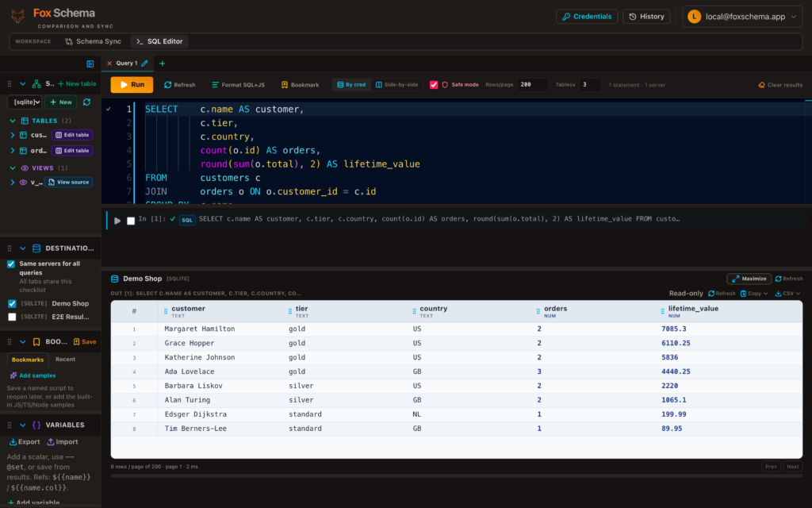
Task: Open History
Action: coord(646,17)
